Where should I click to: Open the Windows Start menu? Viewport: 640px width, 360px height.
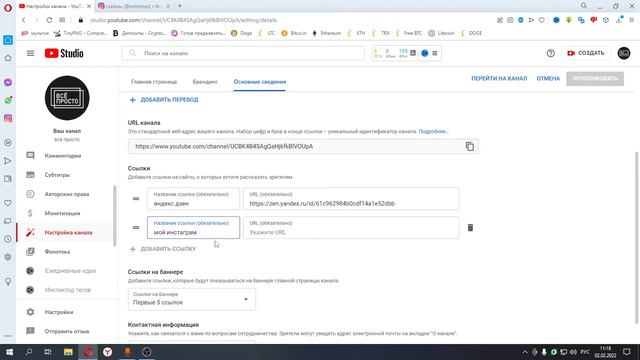click(9, 352)
